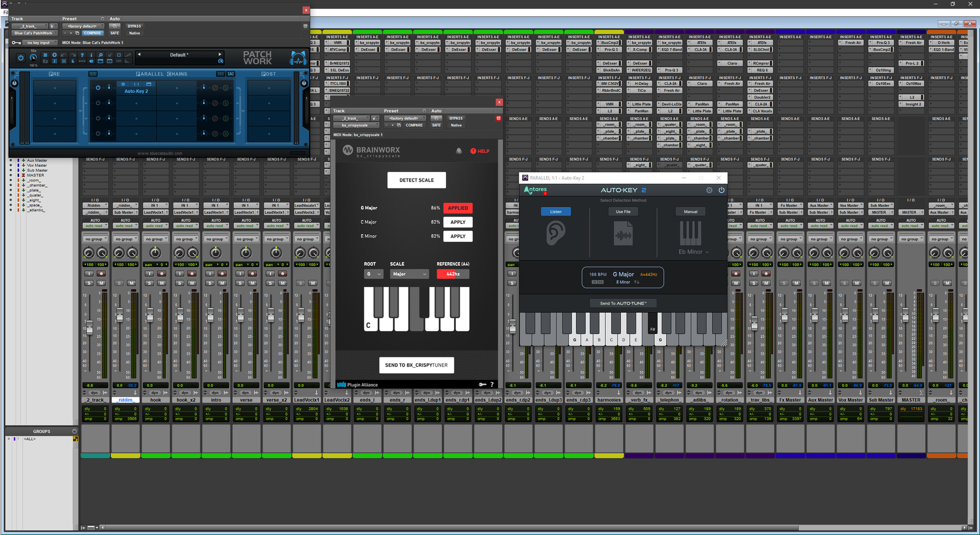Toggle the PatchWork main power button

click(x=20, y=58)
